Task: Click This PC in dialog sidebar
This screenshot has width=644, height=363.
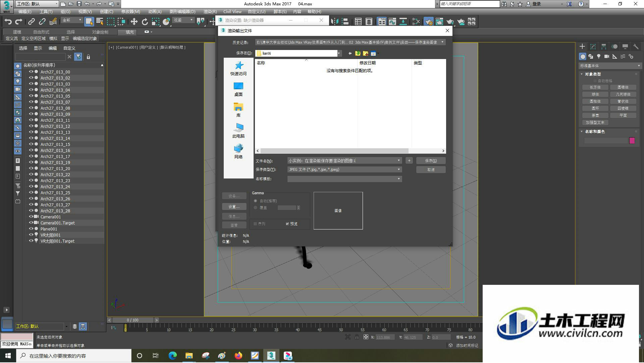Action: point(238,131)
